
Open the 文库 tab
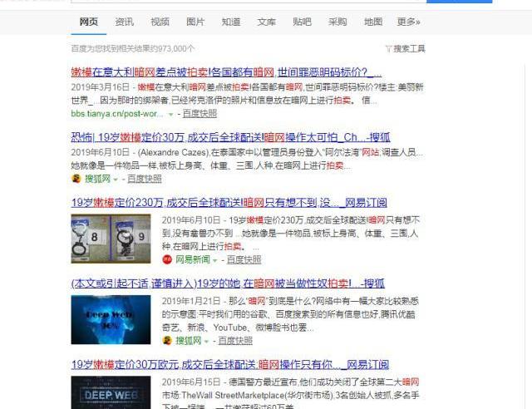266,22
